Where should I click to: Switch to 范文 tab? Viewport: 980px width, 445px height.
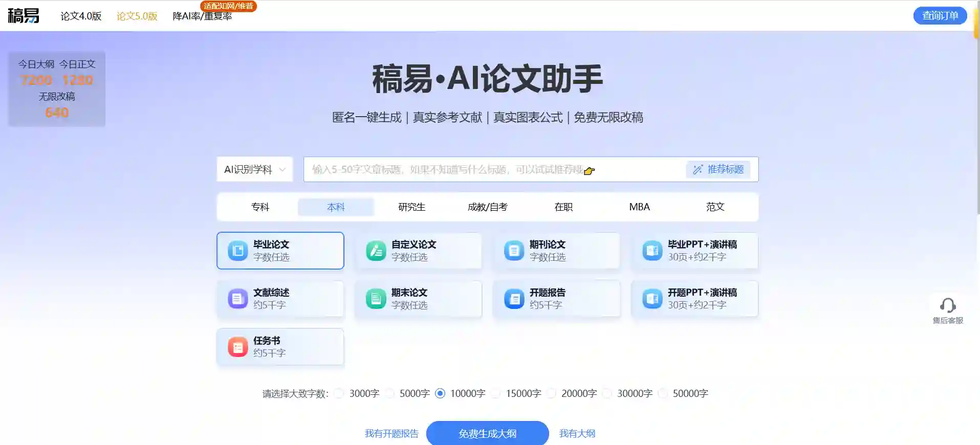715,207
